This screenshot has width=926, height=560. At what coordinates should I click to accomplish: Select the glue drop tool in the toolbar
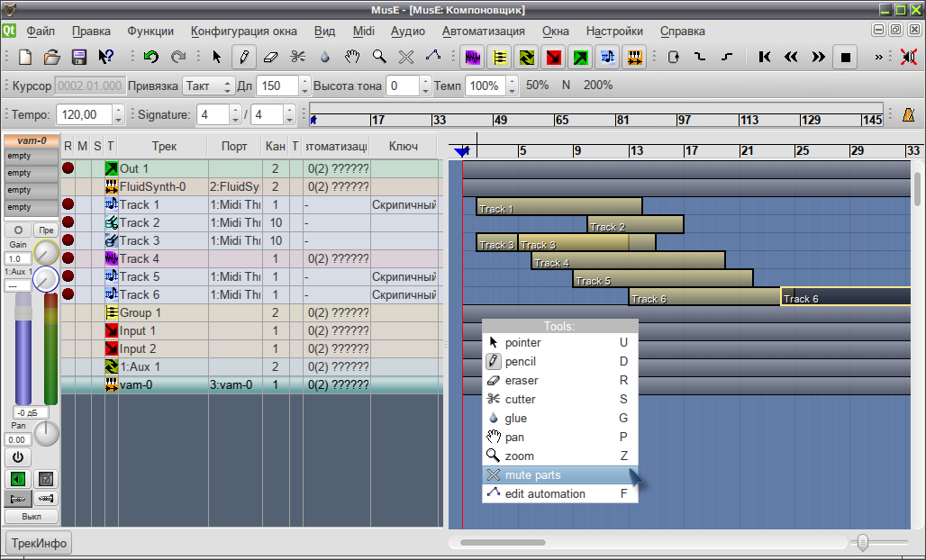325,58
